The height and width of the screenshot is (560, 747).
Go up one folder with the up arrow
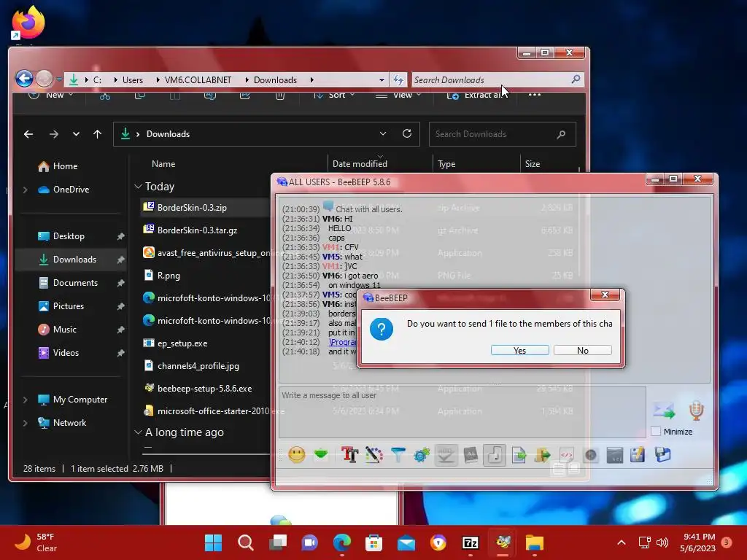pyautogui.click(x=97, y=134)
